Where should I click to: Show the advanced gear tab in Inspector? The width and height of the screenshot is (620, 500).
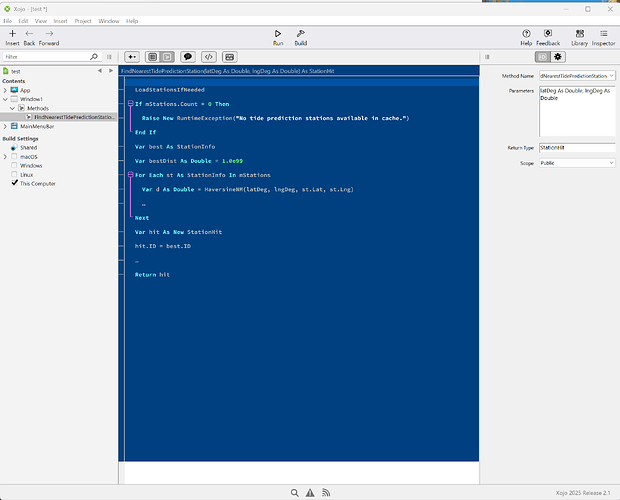point(558,57)
